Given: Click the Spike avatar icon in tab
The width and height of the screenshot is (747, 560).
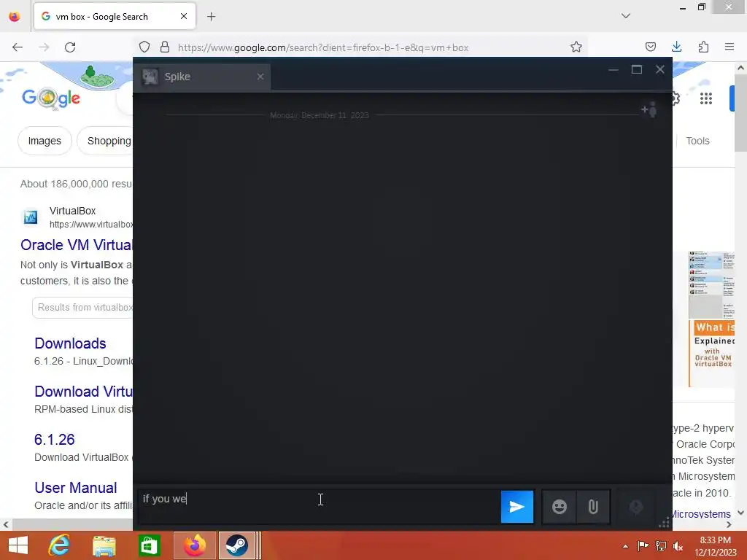Looking at the screenshot, I should coord(150,77).
